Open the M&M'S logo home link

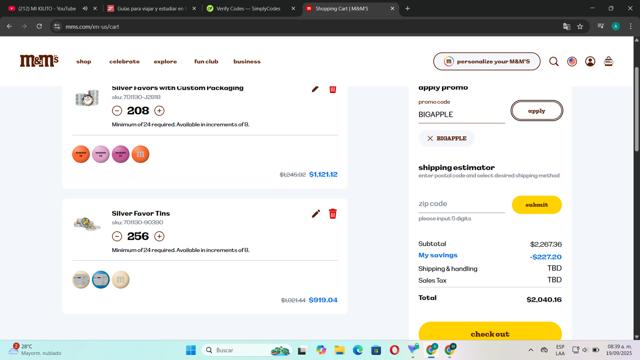point(39,61)
